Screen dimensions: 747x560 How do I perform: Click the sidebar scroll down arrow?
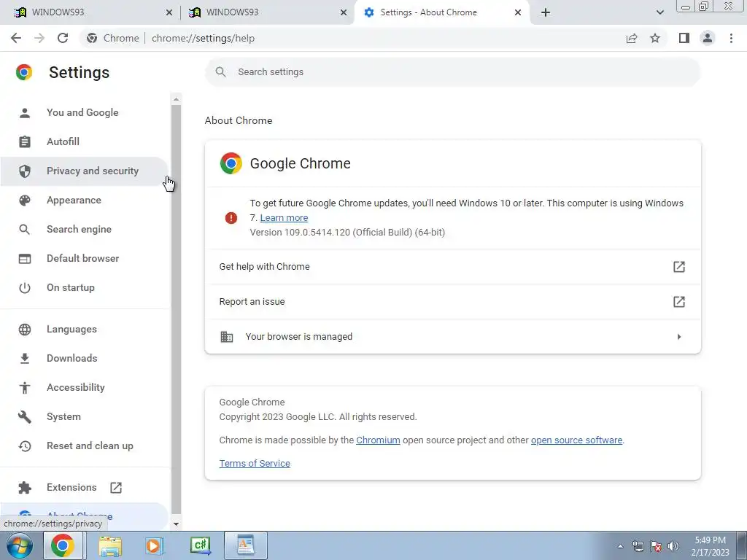pos(176,524)
